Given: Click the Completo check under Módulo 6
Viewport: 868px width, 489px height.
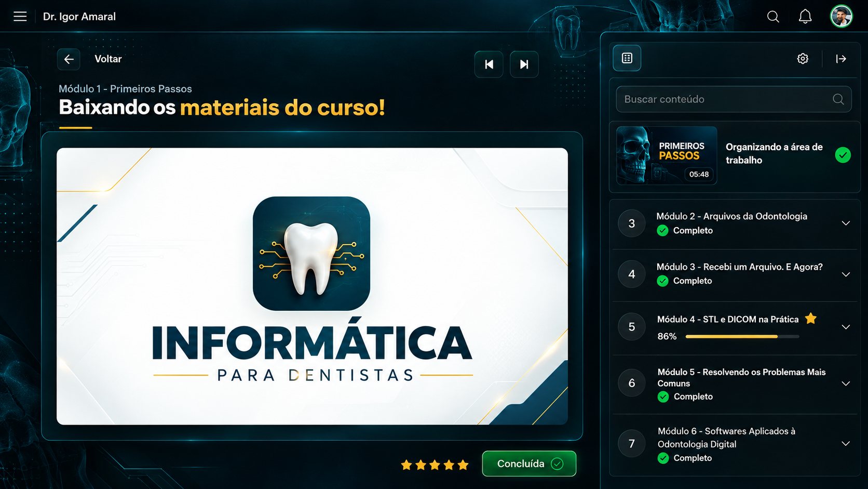Looking at the screenshot, I should pos(663,458).
